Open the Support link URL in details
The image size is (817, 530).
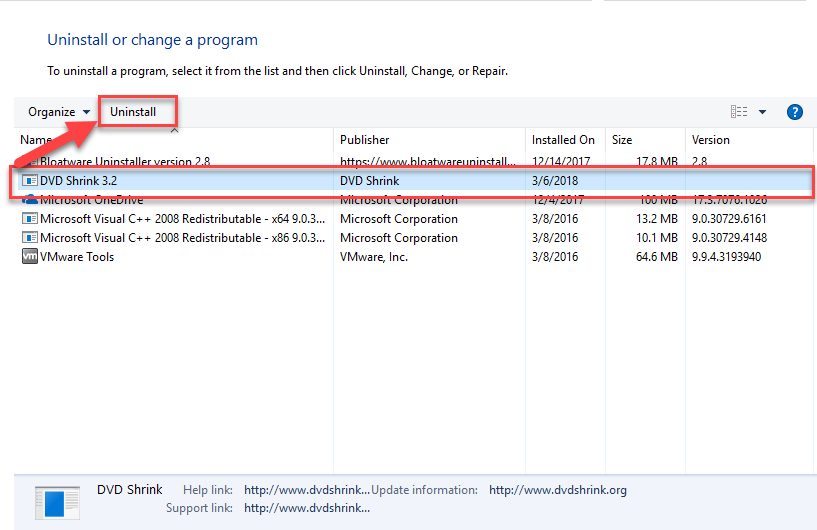pyautogui.click(x=307, y=508)
